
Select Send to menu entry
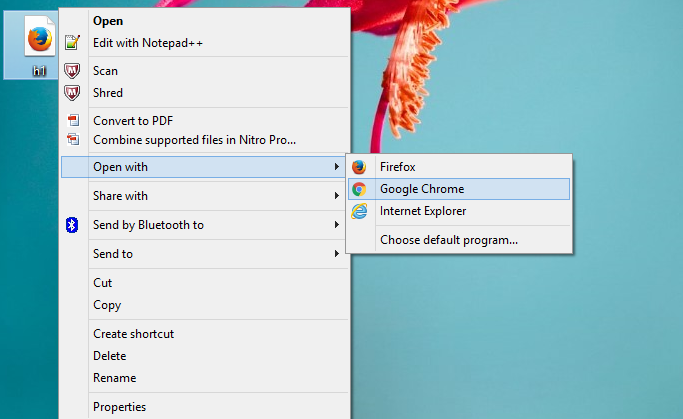click(x=205, y=253)
